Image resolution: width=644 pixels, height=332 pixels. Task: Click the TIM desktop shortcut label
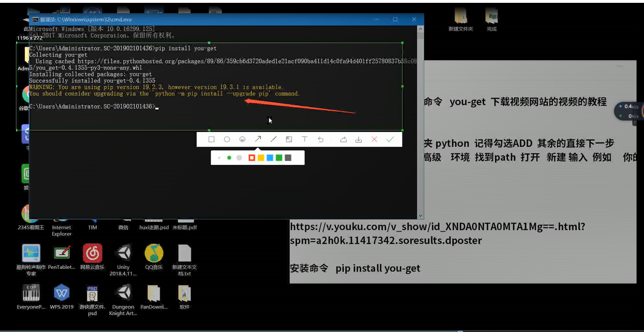click(92, 227)
